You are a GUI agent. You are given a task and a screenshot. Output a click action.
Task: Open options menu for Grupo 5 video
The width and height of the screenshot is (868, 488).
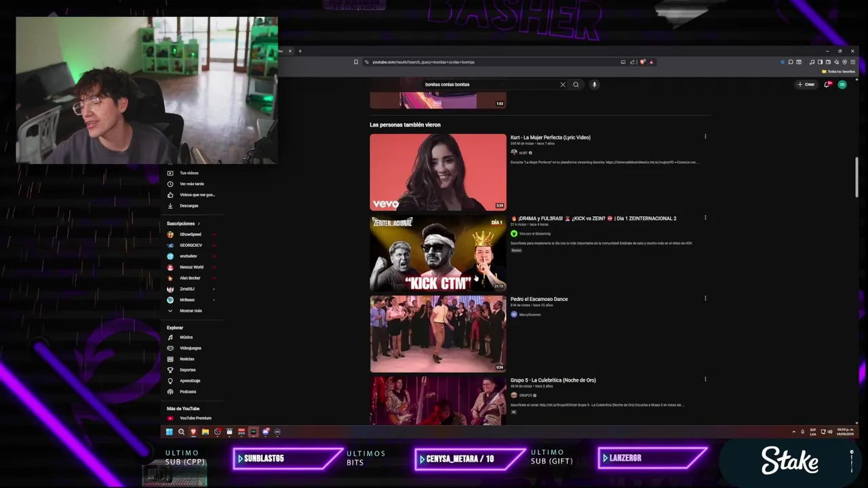click(705, 380)
